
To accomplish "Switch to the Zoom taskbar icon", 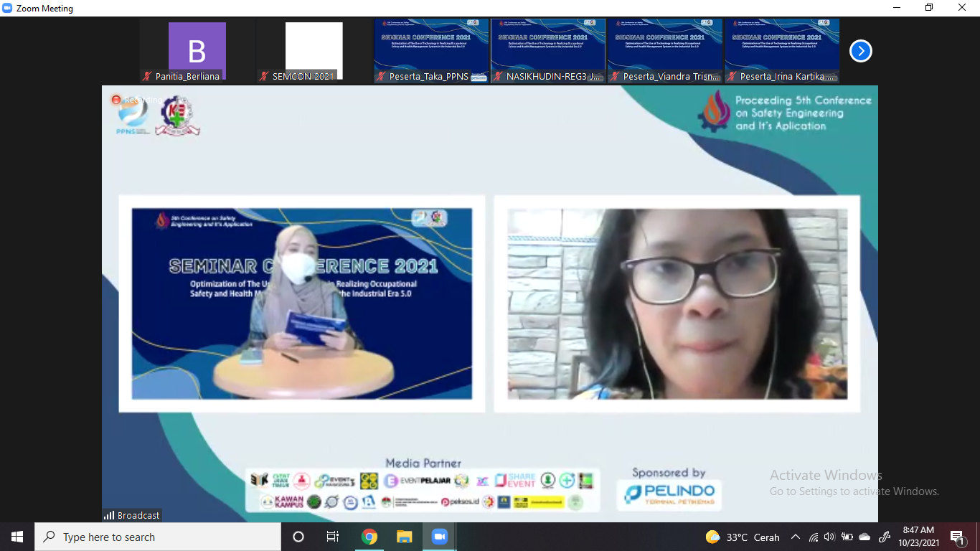I will click(x=439, y=537).
